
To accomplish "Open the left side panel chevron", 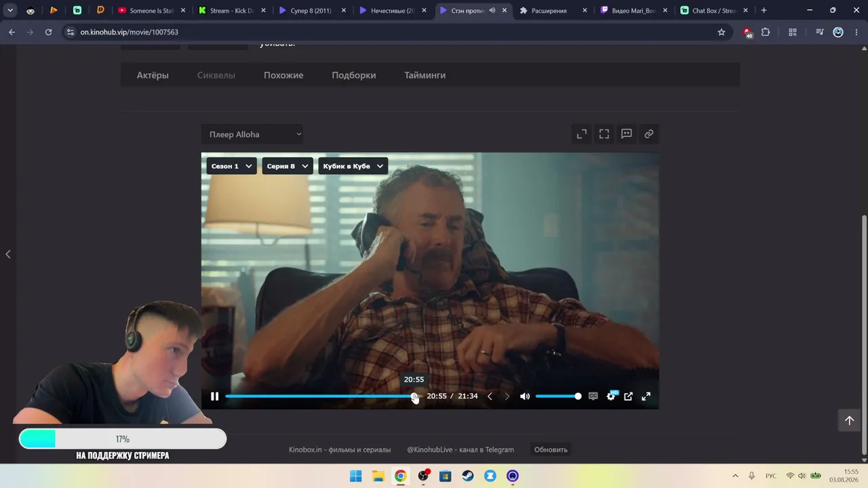I will point(8,254).
